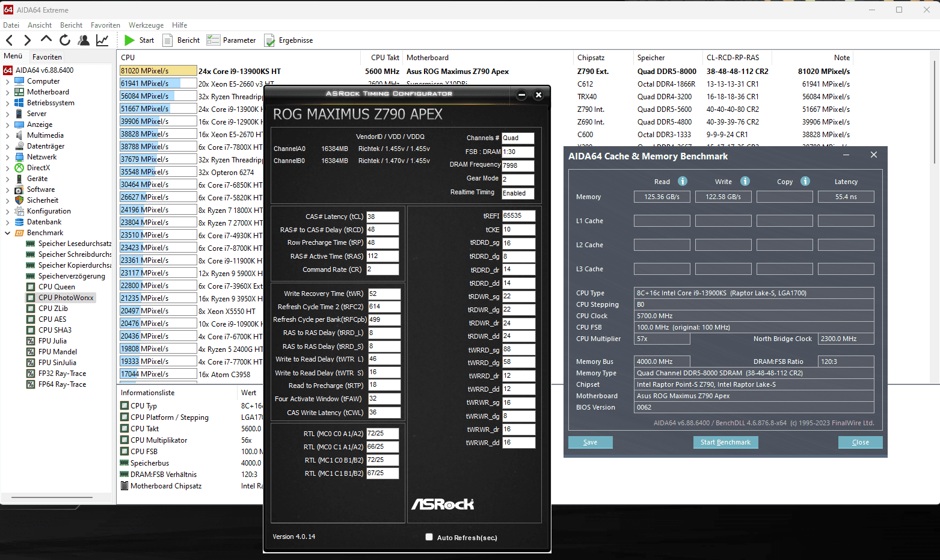This screenshot has width=940, height=560.
Task: Start the benchmark with green play icon
Action: tap(129, 40)
